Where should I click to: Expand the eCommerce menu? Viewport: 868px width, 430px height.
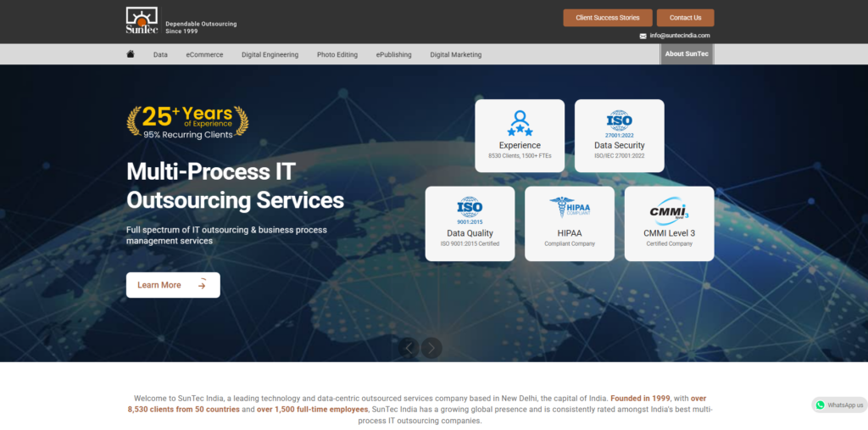point(204,54)
